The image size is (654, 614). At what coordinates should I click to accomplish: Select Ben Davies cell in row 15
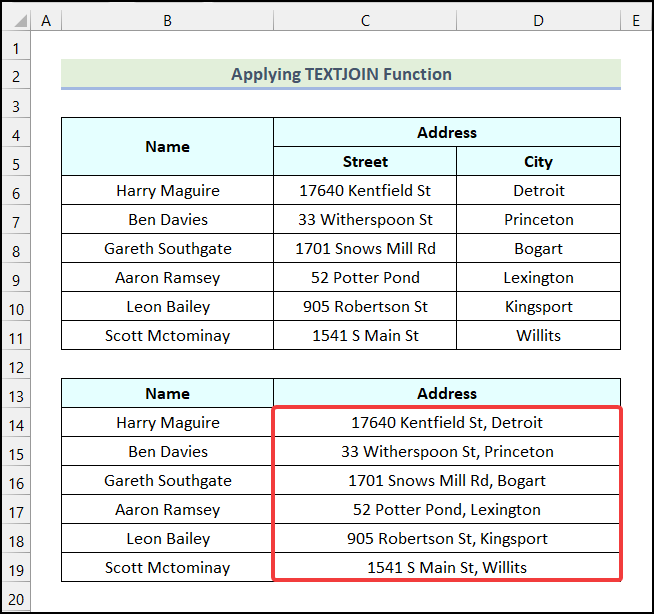[167, 451]
